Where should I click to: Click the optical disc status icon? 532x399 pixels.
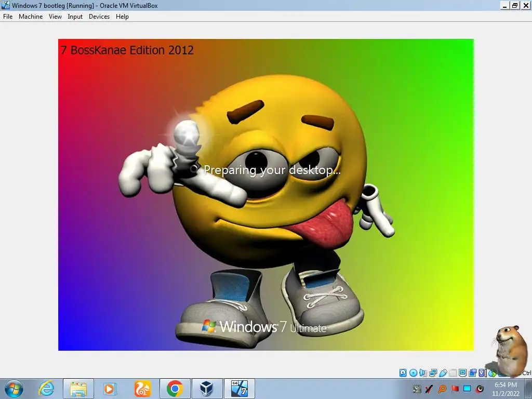(x=413, y=373)
